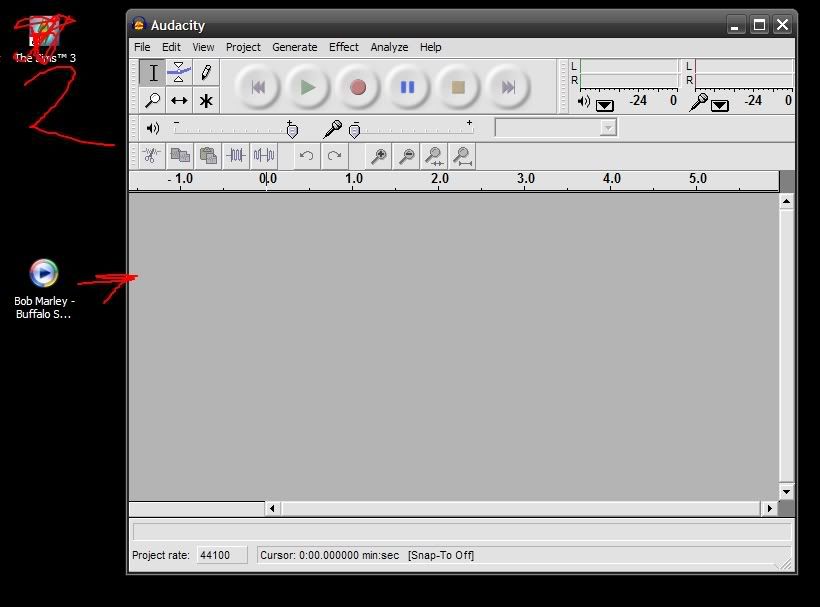This screenshot has height=607, width=820.
Task: Click the Stop button
Action: 458,87
